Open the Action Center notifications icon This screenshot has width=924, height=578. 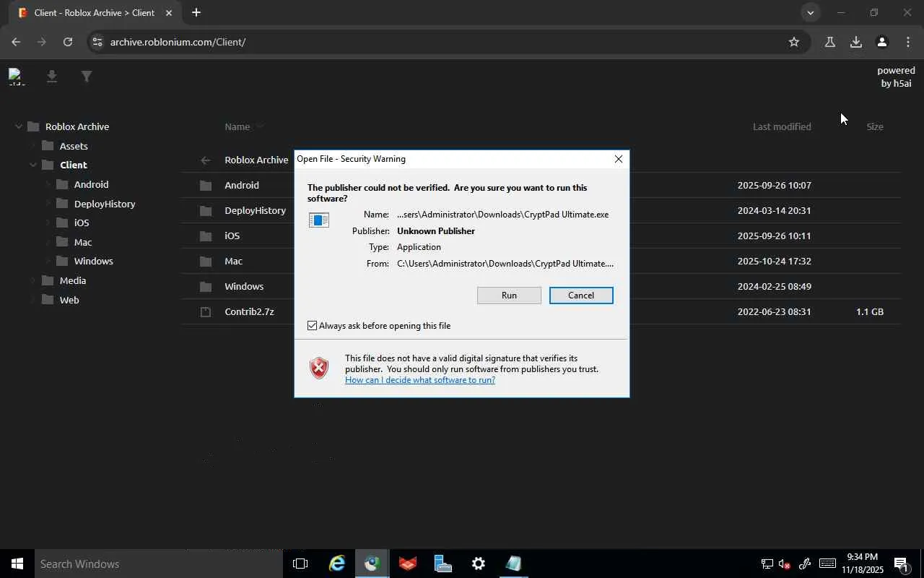(901, 564)
